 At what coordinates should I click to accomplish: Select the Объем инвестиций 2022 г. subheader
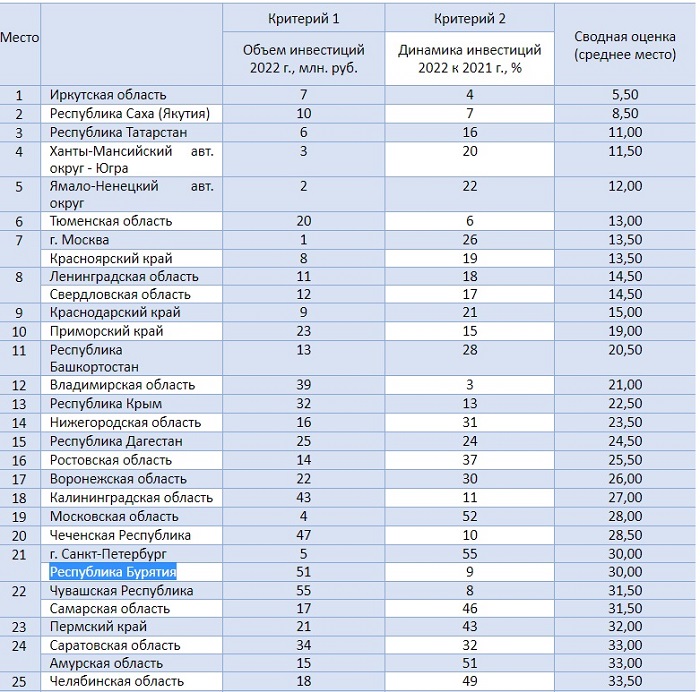303,59
